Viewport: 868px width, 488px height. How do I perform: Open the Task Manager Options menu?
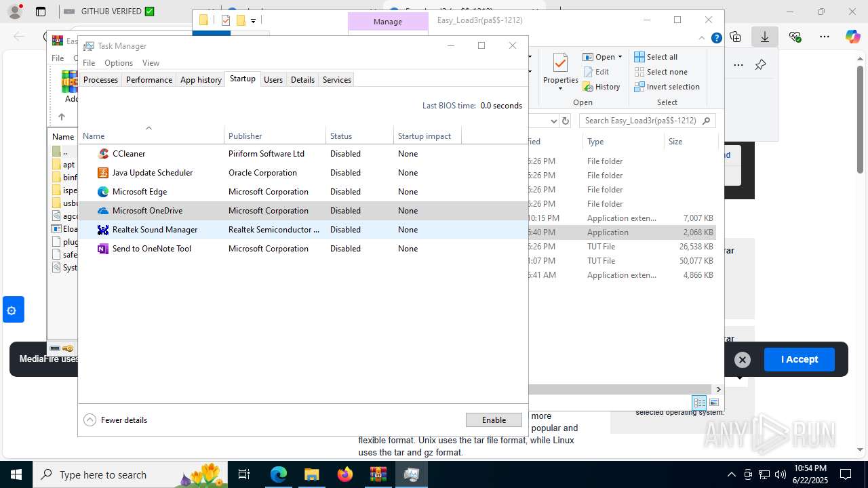tap(119, 63)
